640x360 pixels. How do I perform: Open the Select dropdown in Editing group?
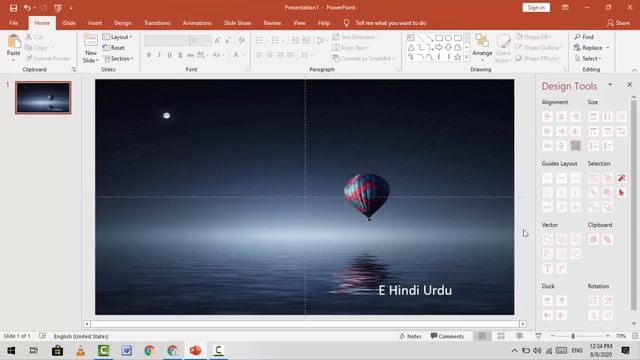588,59
